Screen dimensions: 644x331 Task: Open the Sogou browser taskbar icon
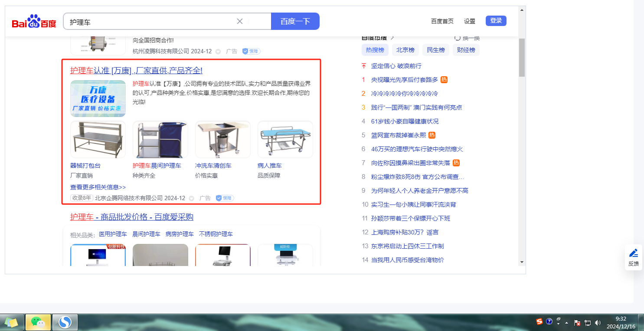click(x=65, y=322)
